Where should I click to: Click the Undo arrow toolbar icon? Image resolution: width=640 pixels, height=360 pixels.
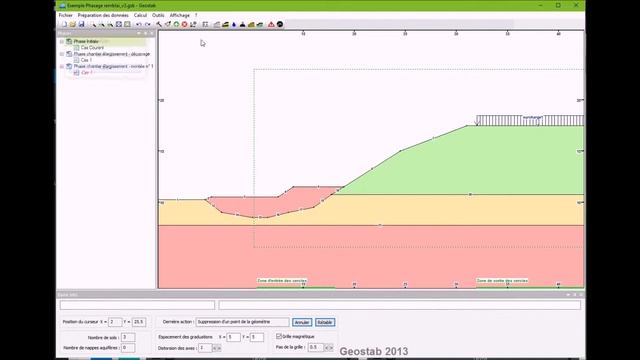click(139, 24)
